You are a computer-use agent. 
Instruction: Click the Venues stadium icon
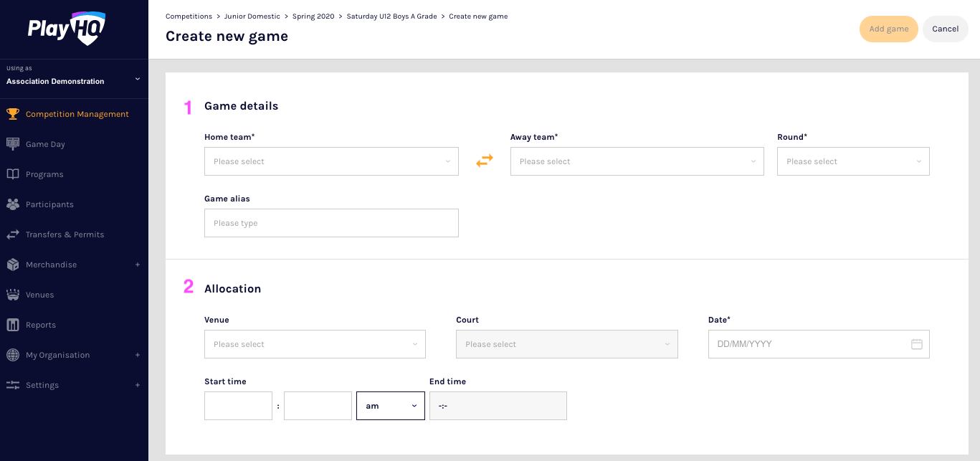click(x=12, y=295)
